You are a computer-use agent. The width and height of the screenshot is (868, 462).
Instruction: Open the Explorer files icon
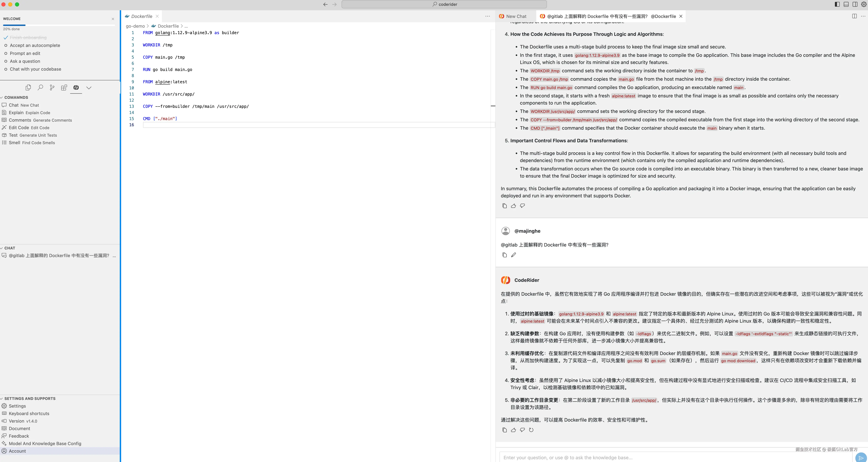pyautogui.click(x=28, y=88)
